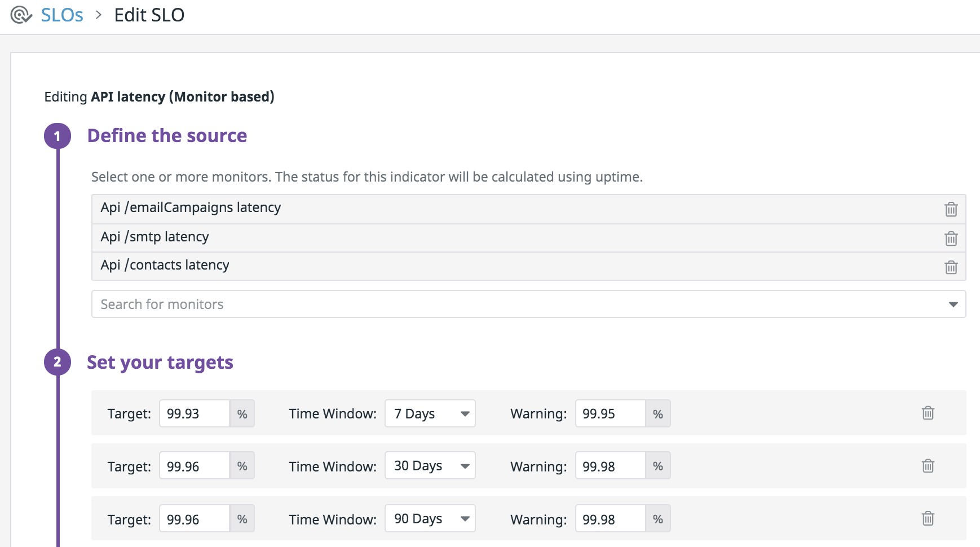Click the SLO logo icon in breadcrumb
This screenshot has width=980, height=547.
pos(21,15)
